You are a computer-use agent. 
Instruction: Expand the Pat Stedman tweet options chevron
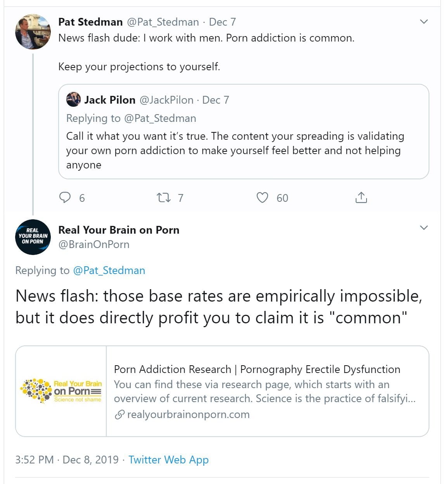[424, 22]
